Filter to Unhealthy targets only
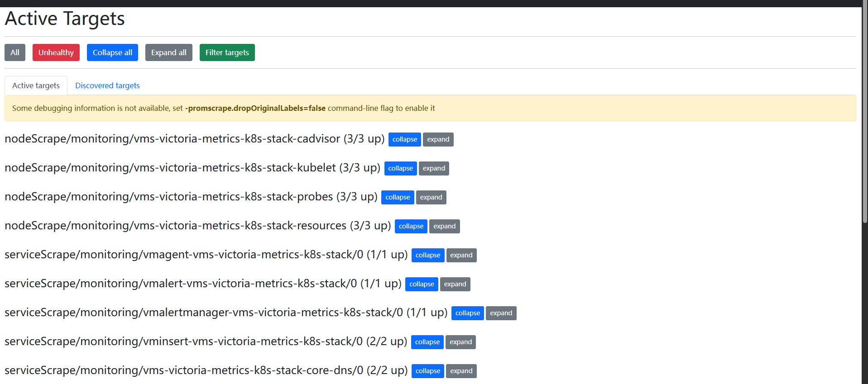This screenshot has height=384, width=868. [56, 52]
